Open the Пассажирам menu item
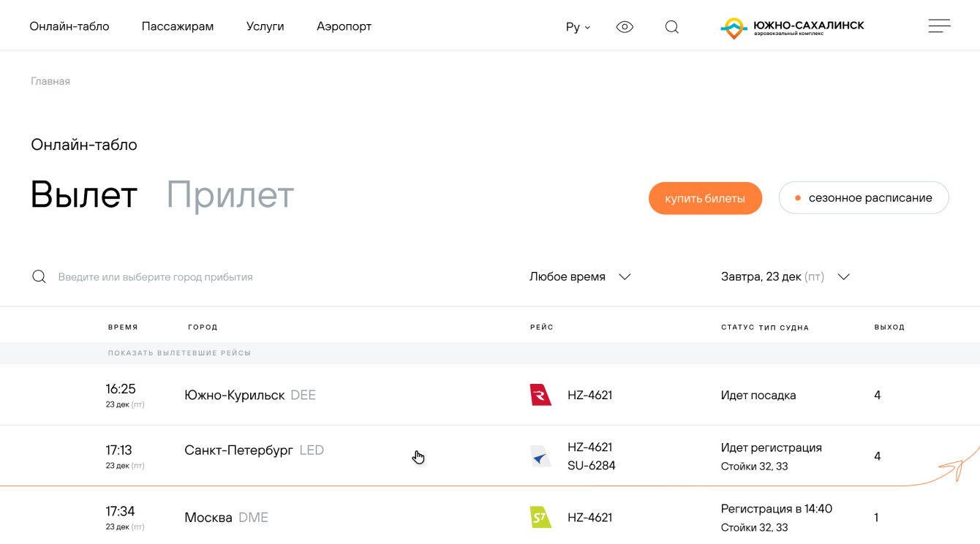The height and width of the screenshot is (544, 980). [x=178, y=26]
